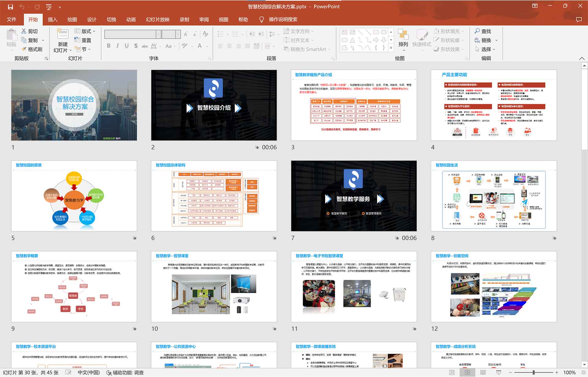
Task: Open the Select (选择) dropdown
Action: 494,49
